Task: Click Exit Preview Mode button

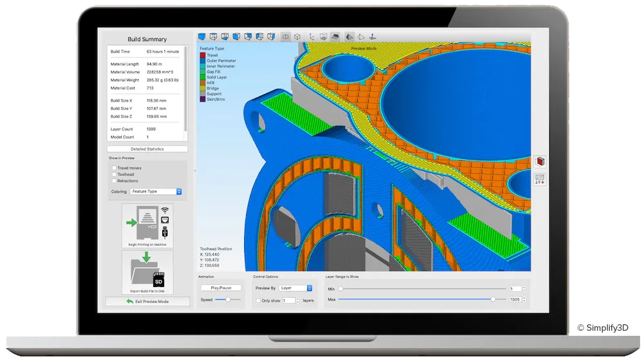Action: 147,302
